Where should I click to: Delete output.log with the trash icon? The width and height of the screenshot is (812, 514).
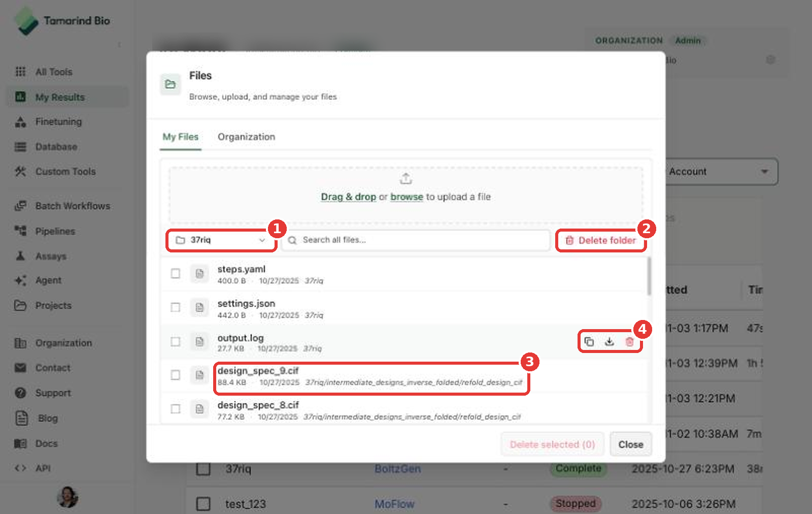point(629,342)
